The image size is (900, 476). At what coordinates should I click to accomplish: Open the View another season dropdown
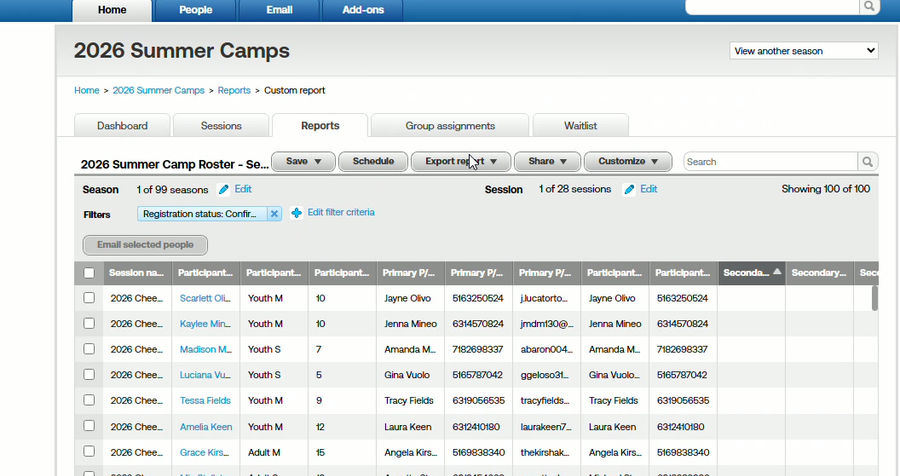(804, 51)
